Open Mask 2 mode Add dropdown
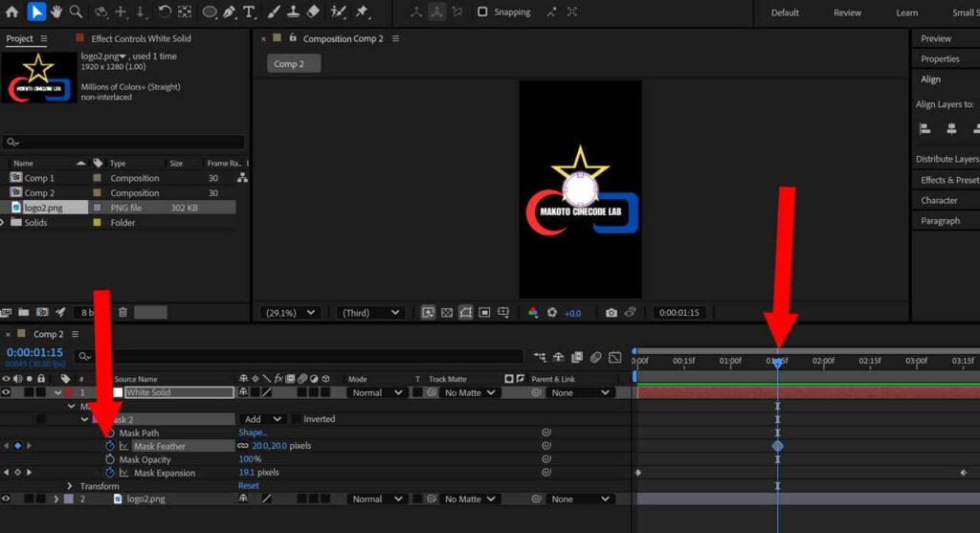The image size is (980, 533). (x=261, y=419)
